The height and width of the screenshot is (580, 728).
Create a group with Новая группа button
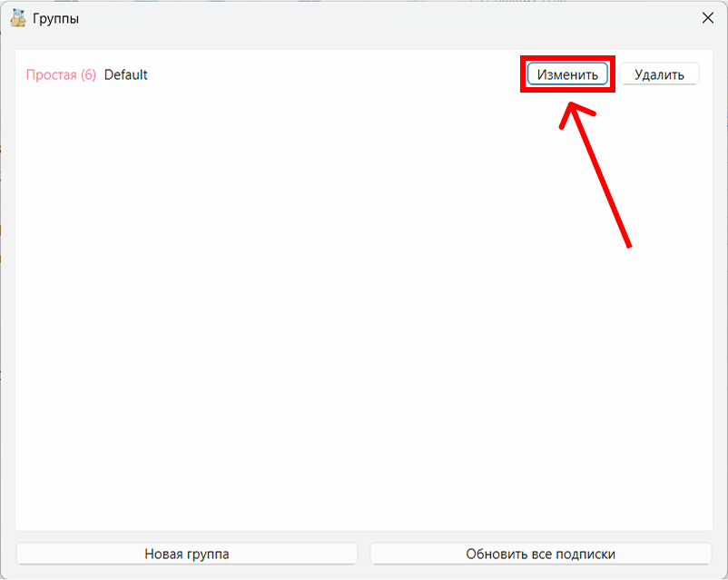(187, 554)
